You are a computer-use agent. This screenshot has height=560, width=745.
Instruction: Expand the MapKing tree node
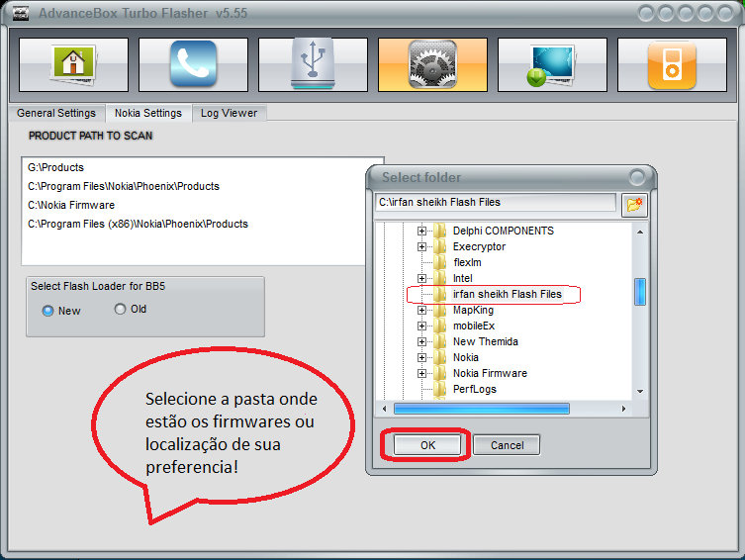(x=421, y=310)
